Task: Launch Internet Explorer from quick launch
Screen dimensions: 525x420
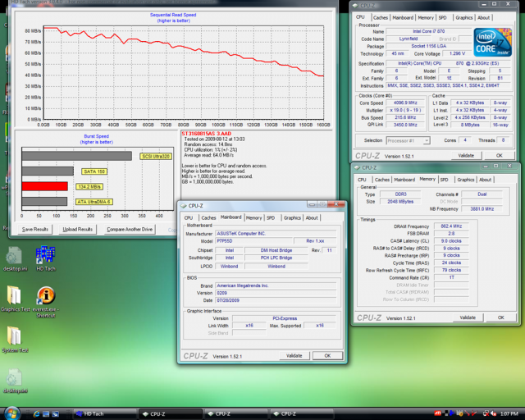Action: coord(36,414)
